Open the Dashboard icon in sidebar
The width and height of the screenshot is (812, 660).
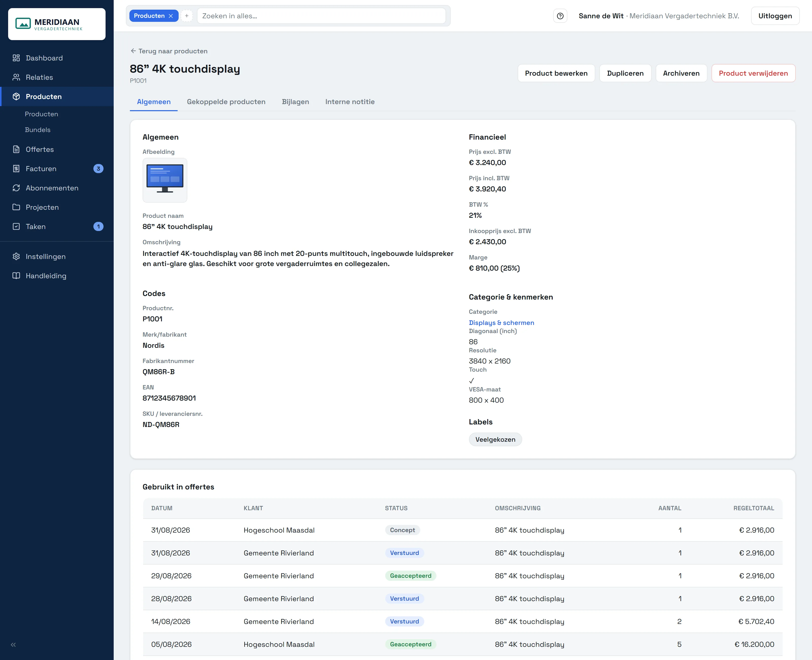[x=16, y=58]
